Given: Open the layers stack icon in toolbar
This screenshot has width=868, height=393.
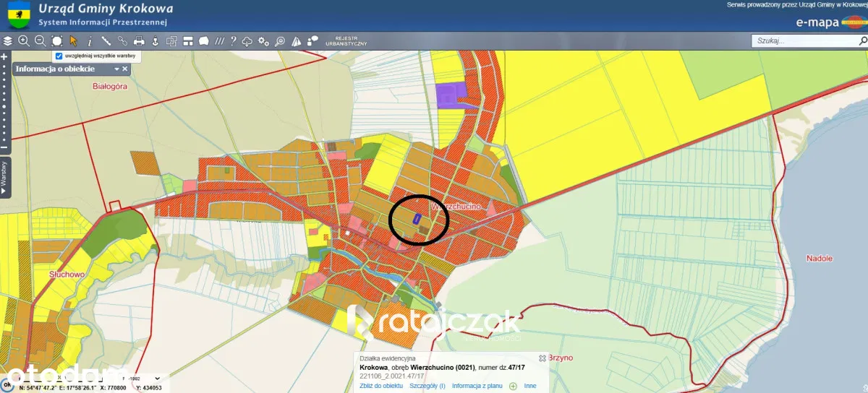Looking at the screenshot, I should click(8, 41).
